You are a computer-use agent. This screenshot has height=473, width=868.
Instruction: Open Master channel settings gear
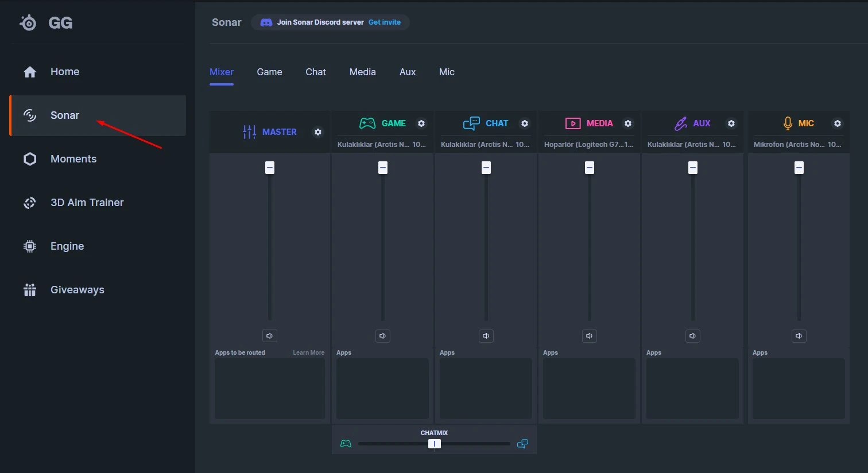[318, 132]
